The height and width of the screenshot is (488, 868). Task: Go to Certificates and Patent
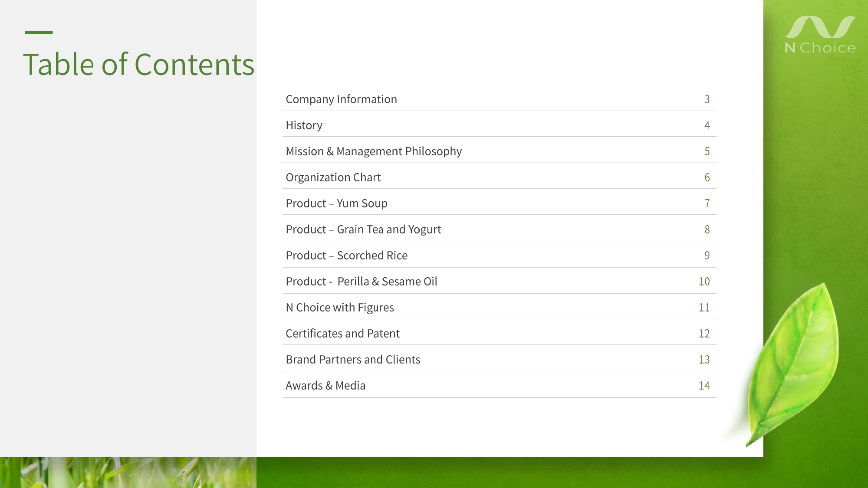(x=342, y=334)
